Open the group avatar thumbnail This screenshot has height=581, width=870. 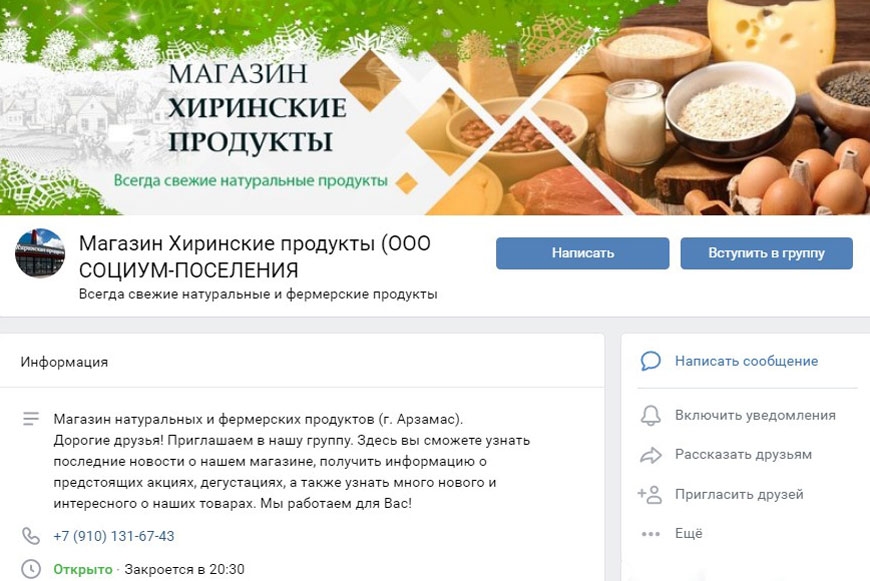click(40, 253)
